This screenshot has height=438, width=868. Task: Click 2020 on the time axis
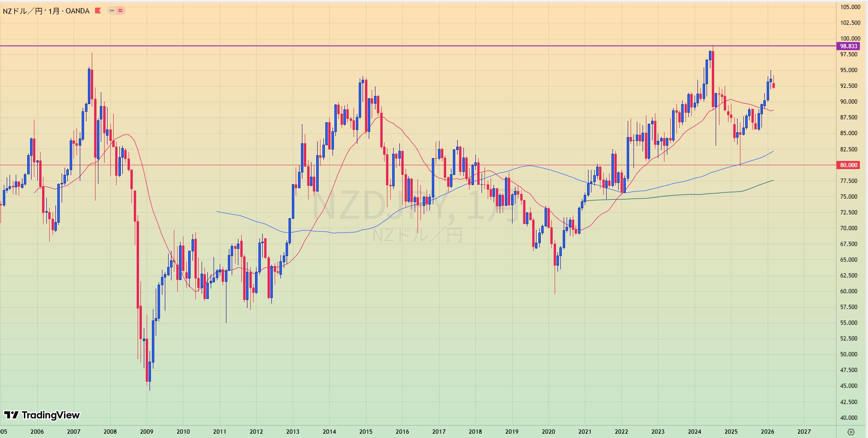click(x=548, y=432)
